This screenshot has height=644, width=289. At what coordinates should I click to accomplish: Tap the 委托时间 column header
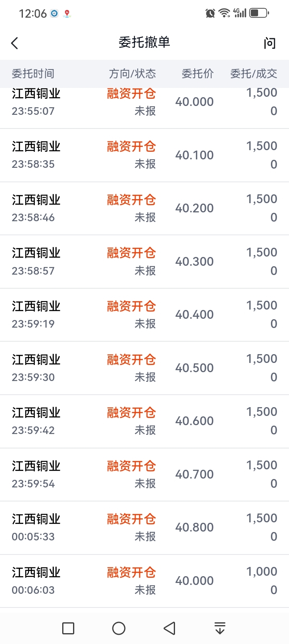tap(33, 74)
